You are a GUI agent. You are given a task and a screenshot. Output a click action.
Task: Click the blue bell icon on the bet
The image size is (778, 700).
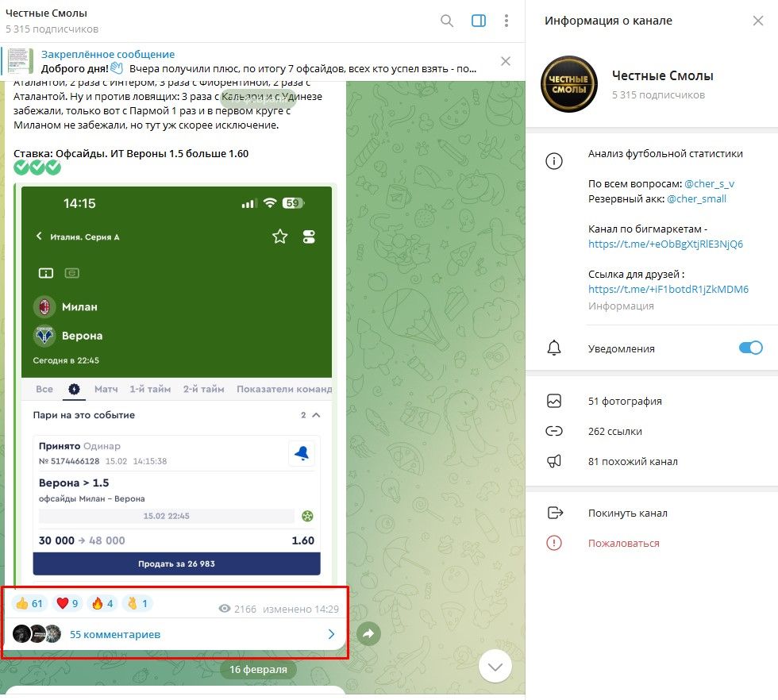tap(302, 453)
